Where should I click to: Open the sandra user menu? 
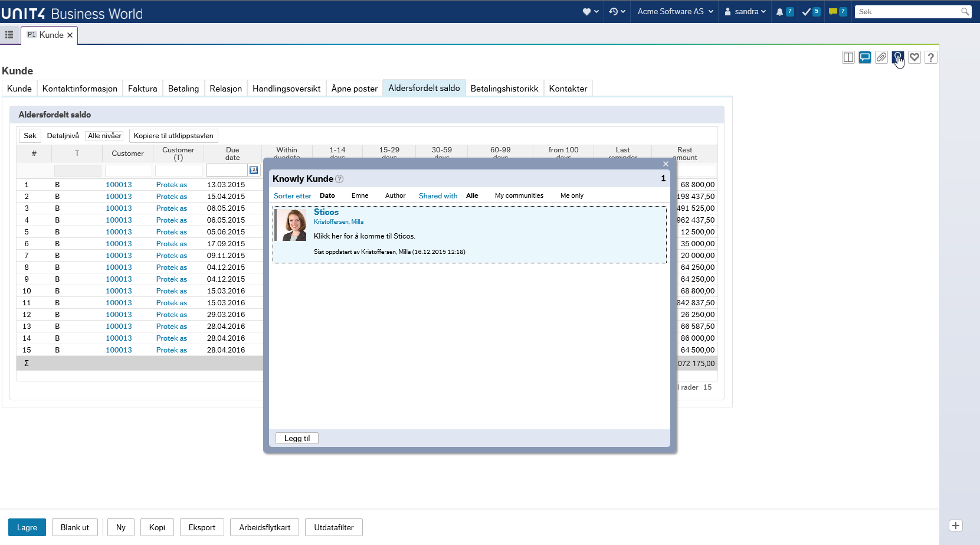(x=745, y=12)
